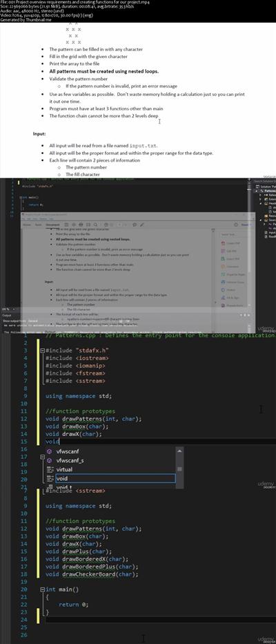Switch to the Document tab in Acrobat
Screen dimensions: 276x644
click(x=51, y=225)
